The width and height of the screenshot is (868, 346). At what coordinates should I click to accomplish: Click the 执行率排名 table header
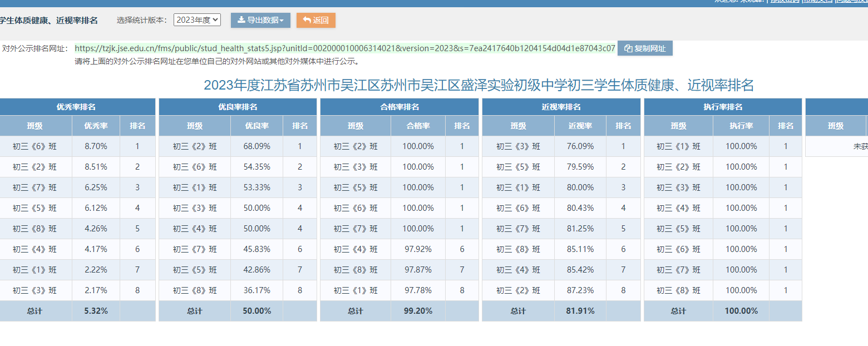coord(722,107)
